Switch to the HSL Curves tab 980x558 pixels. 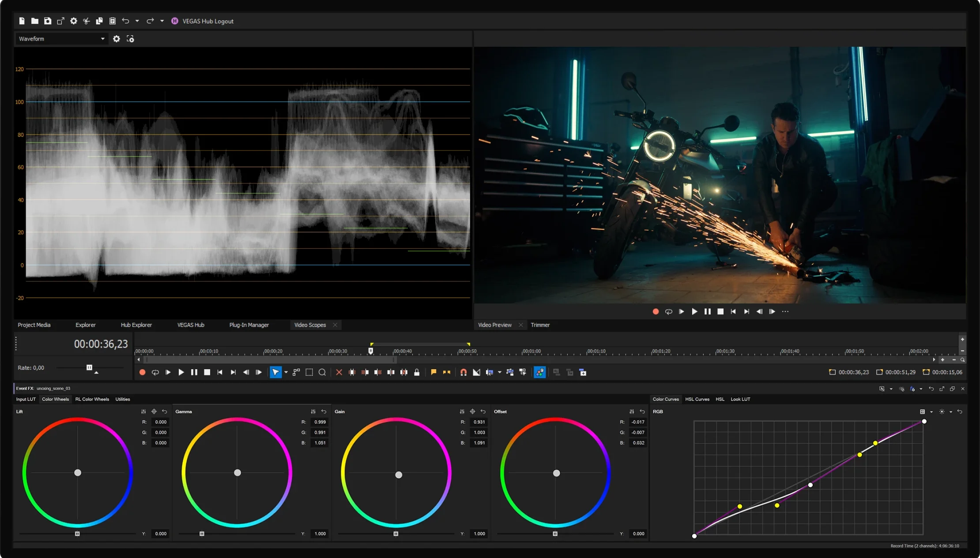pyautogui.click(x=697, y=399)
